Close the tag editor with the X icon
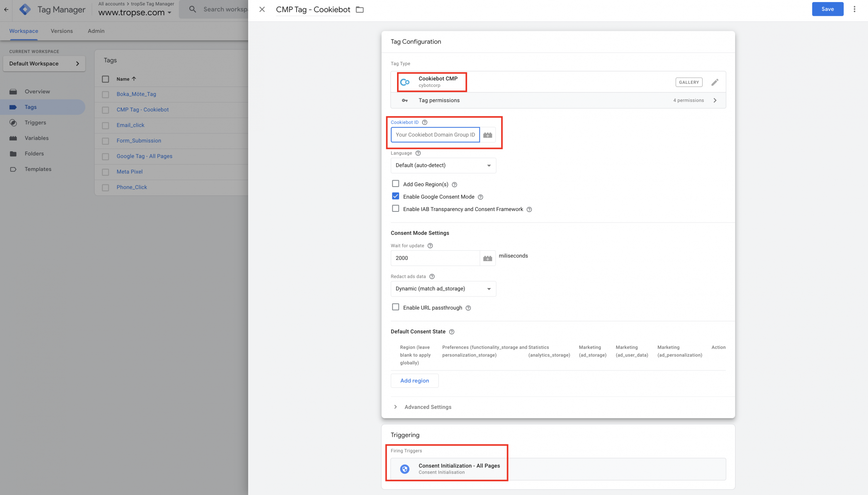This screenshot has height=495, width=868. tap(262, 9)
